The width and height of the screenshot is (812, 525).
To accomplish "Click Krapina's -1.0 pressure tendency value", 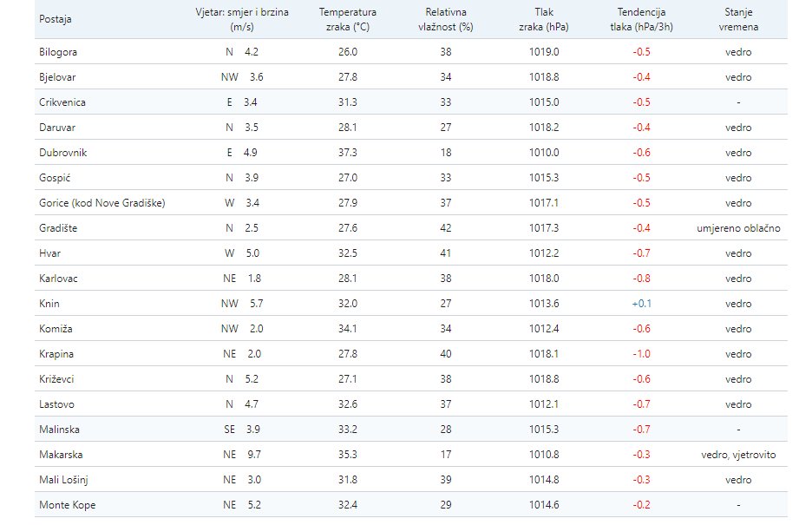I will (641, 354).
